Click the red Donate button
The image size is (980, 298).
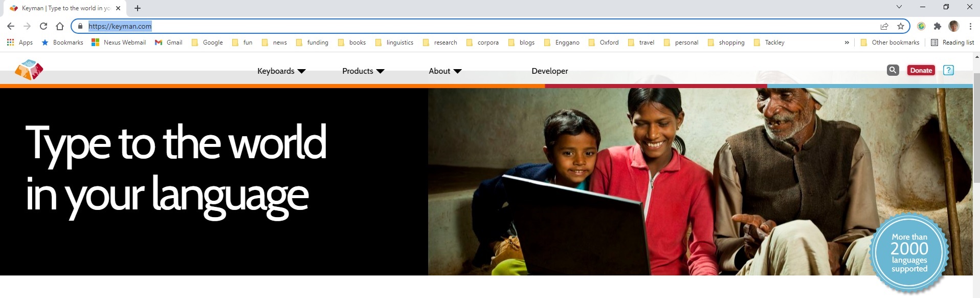tap(921, 70)
